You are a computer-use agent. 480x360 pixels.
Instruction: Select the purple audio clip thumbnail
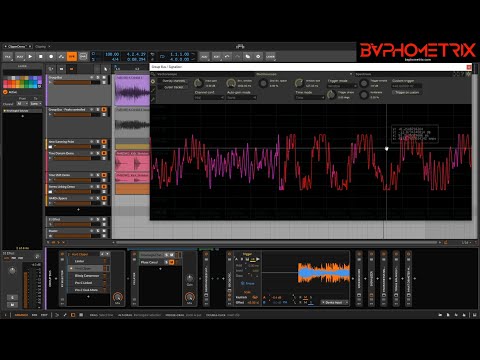(132, 91)
